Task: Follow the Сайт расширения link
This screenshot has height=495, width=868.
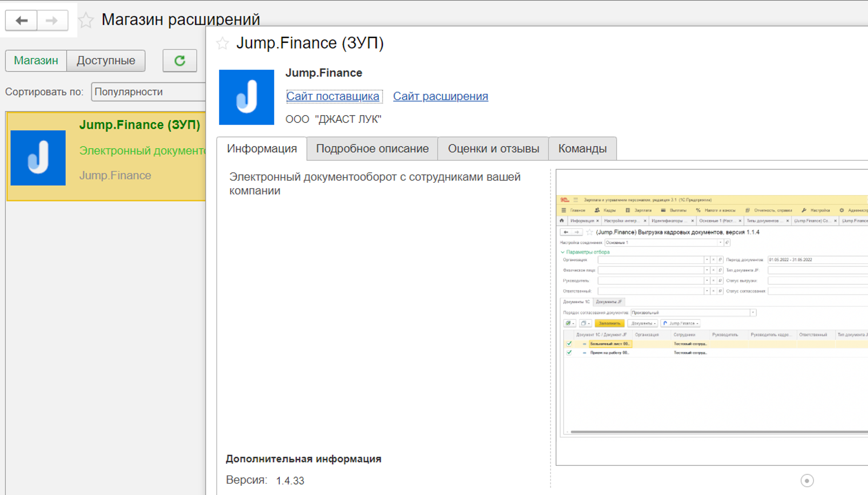Action: point(440,96)
